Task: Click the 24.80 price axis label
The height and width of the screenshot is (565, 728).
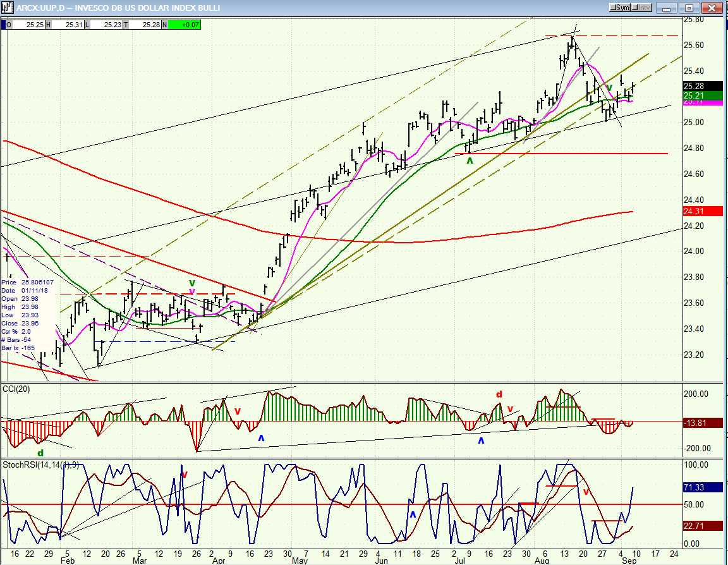Action: click(694, 149)
